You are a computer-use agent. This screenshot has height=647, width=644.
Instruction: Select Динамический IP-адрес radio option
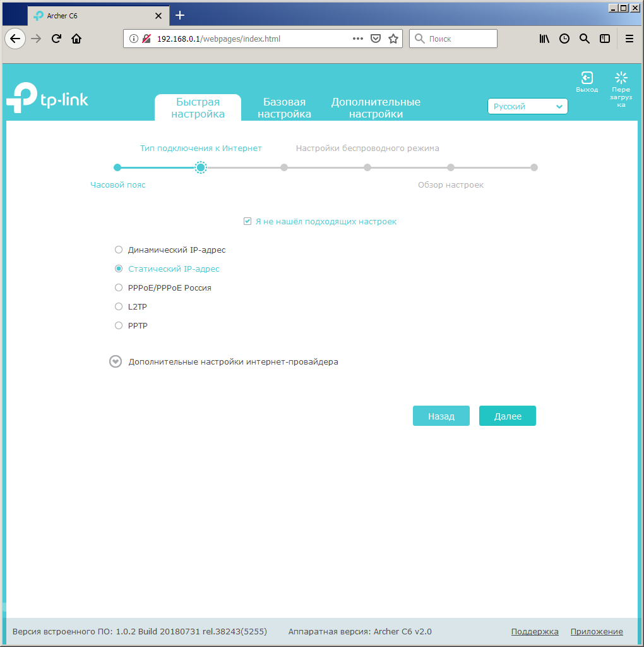point(119,250)
